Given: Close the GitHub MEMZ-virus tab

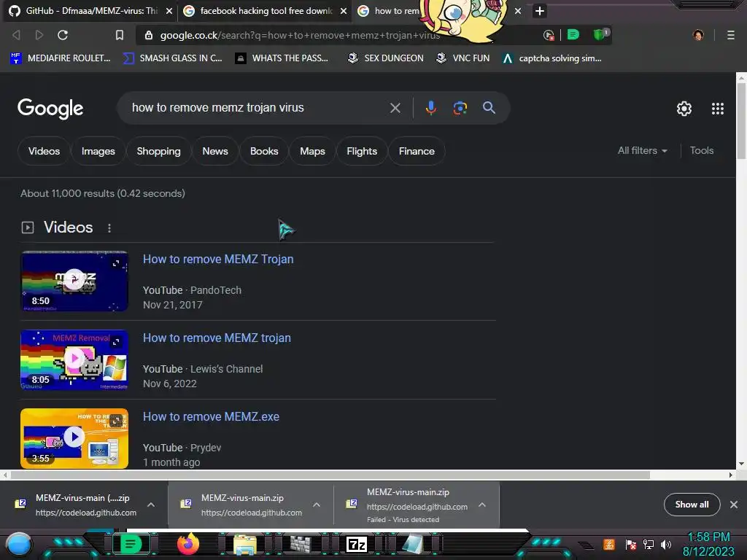Looking at the screenshot, I should click(x=169, y=10).
